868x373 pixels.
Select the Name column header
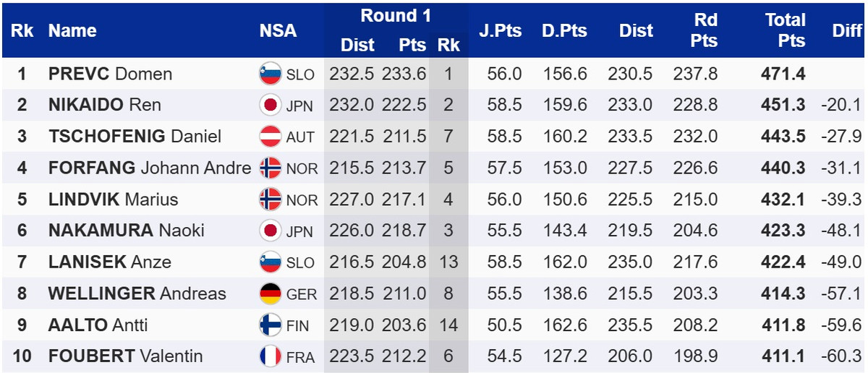click(x=72, y=30)
